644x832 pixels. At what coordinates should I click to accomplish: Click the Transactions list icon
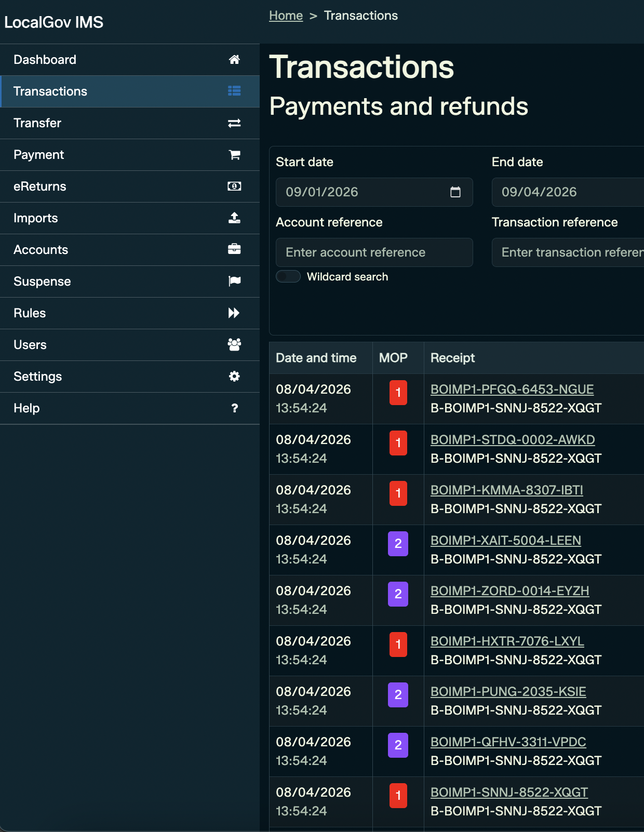pos(234,91)
